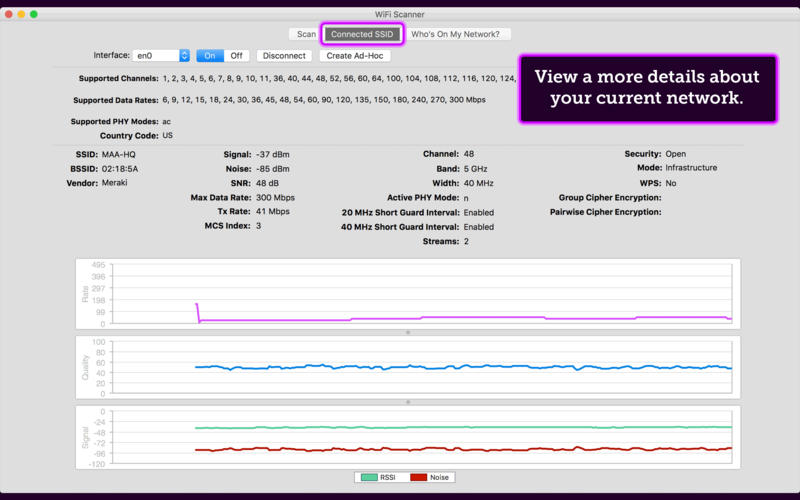Open the Interface en0 dropdown

[162, 56]
